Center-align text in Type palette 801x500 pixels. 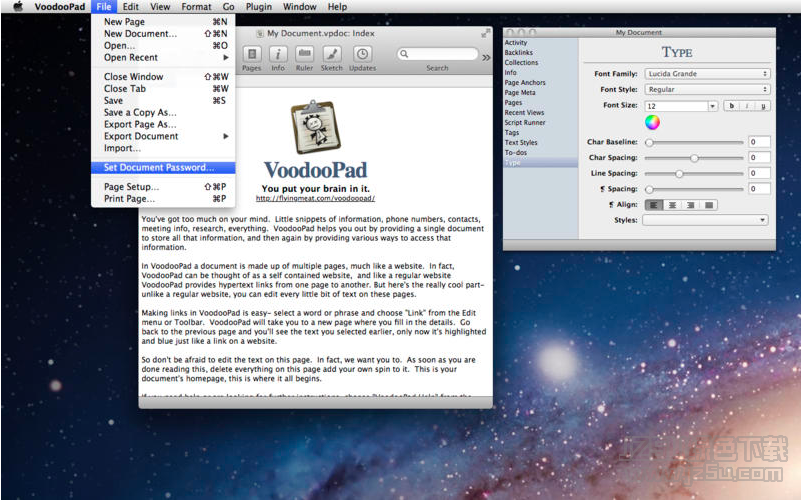672,205
